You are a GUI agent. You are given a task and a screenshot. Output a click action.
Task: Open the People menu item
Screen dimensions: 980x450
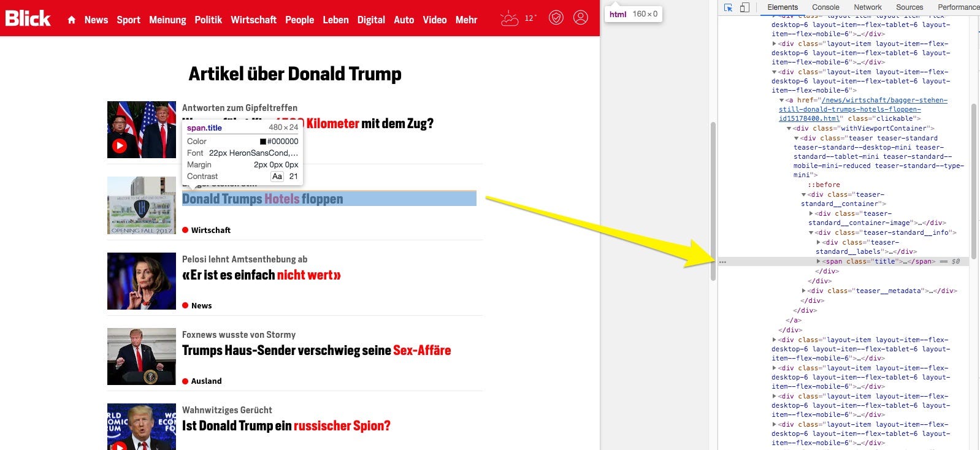coord(300,20)
